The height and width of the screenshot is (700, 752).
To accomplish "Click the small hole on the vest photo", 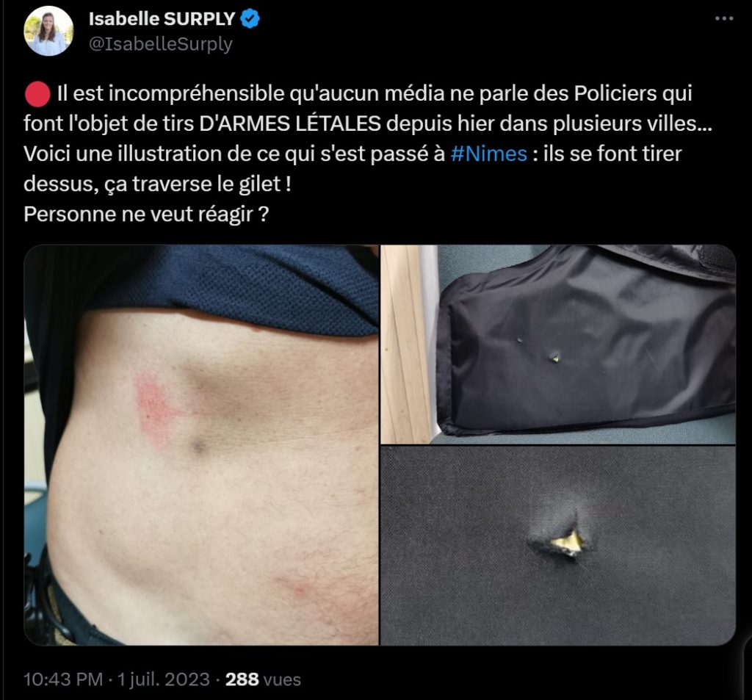I will pyautogui.click(x=555, y=358).
